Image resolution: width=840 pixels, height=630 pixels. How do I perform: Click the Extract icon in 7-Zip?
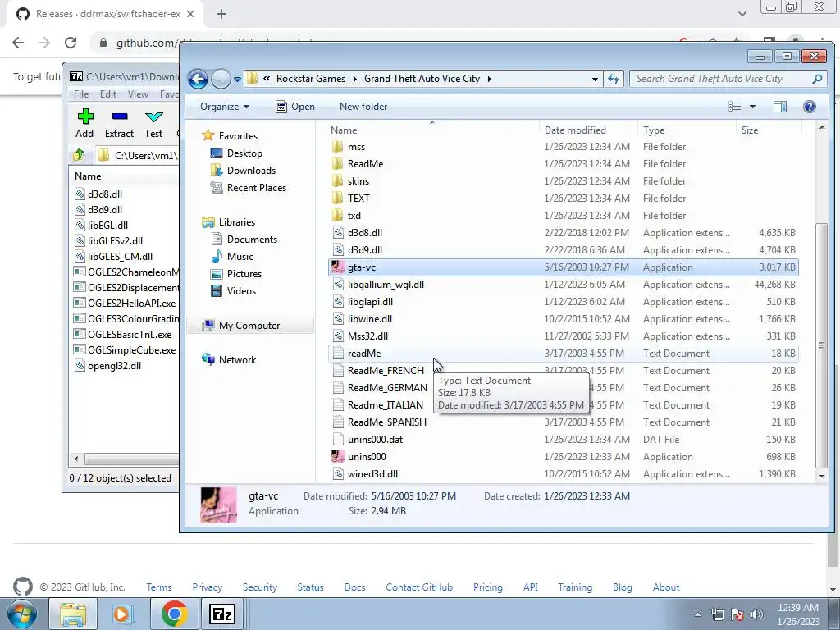[x=120, y=116]
